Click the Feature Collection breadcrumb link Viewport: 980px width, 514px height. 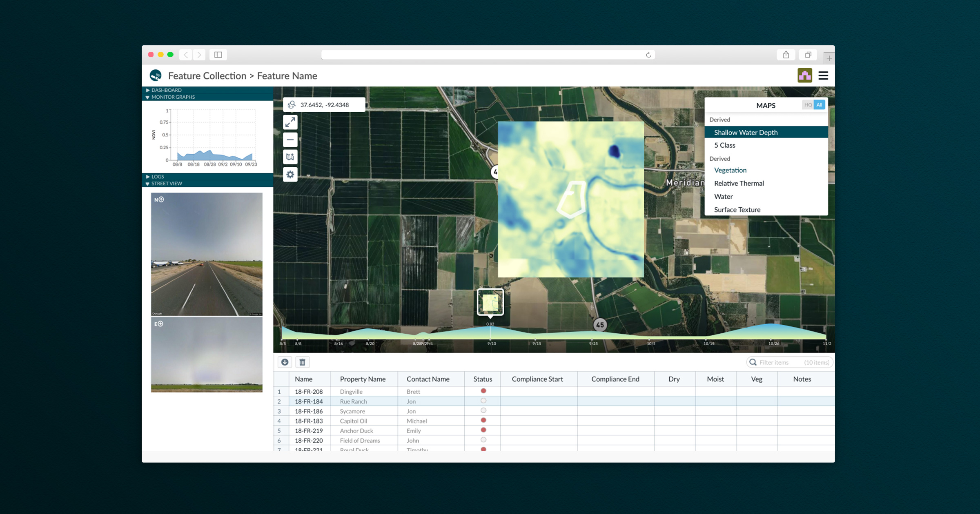[207, 76]
